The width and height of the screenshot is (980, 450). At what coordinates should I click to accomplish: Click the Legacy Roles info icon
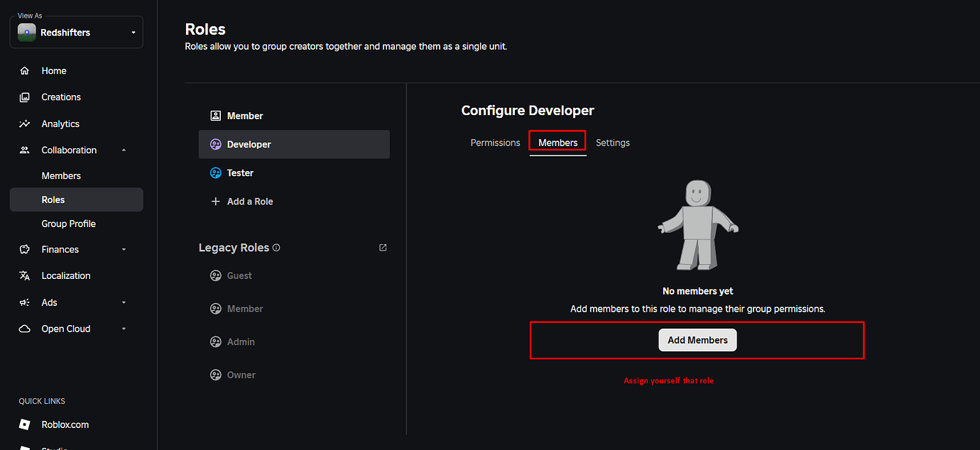click(x=276, y=248)
